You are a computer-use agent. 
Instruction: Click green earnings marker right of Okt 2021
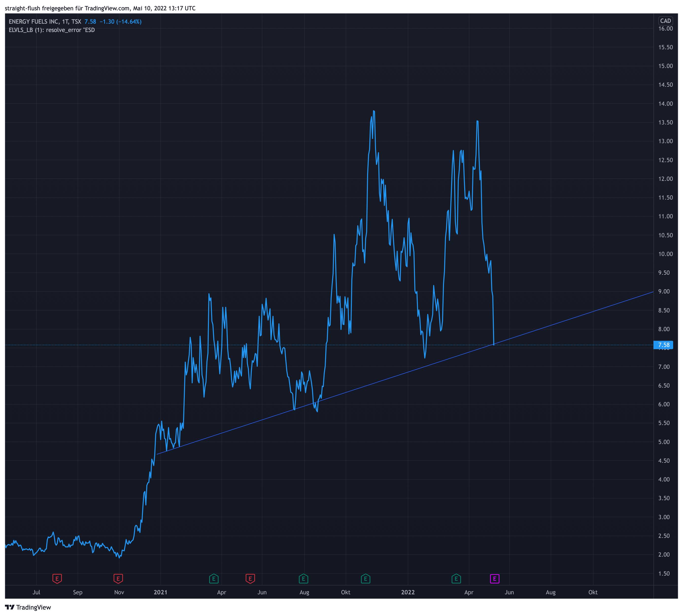[366, 579]
